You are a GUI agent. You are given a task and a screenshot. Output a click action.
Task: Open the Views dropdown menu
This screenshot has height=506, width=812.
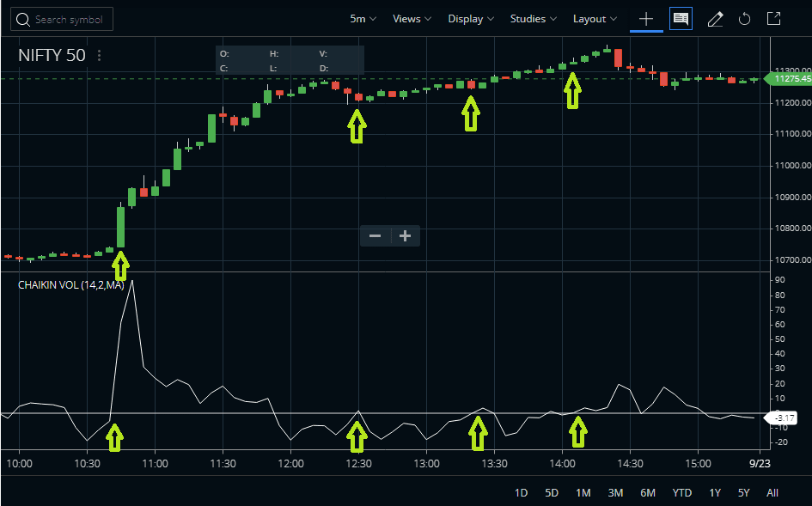(412, 19)
